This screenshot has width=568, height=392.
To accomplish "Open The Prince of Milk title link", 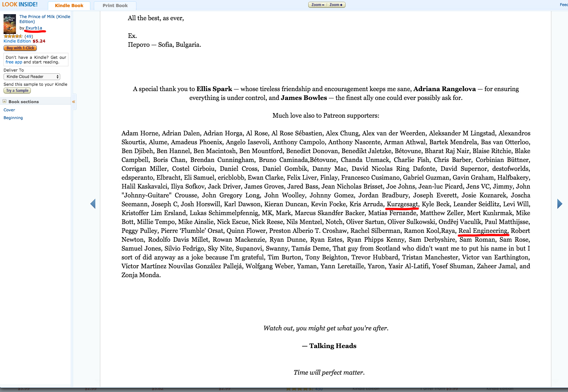I will tap(45, 19).
